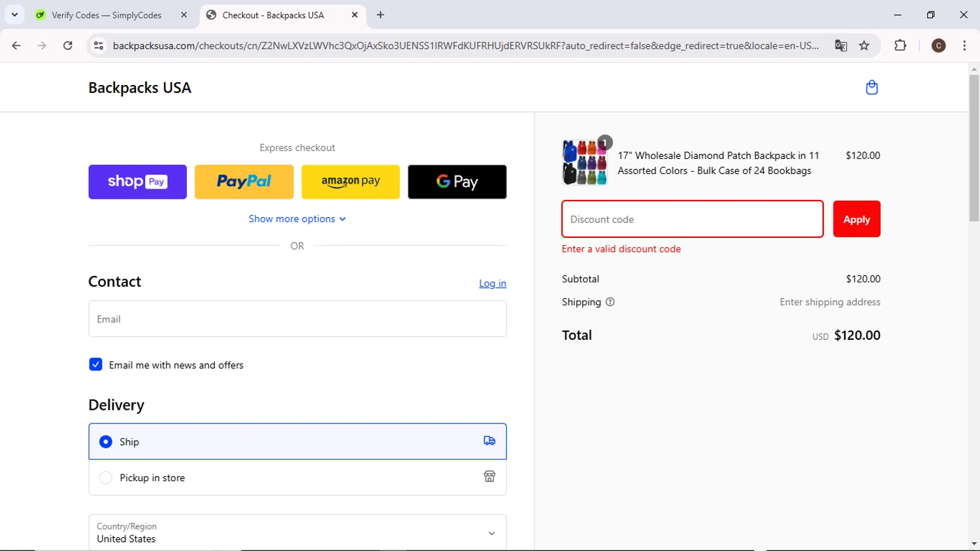The image size is (980, 551).
Task: Click the scrollbar down arrow
Action: [974, 543]
